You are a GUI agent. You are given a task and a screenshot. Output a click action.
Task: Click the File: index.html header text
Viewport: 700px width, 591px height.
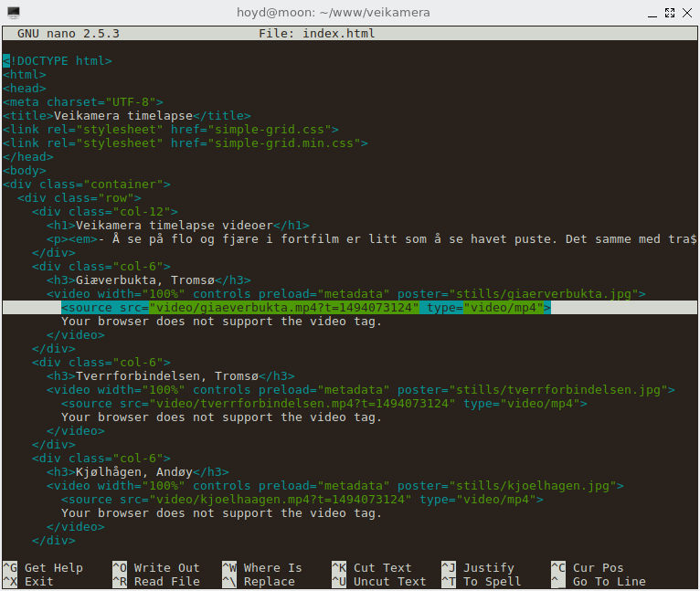(x=316, y=34)
